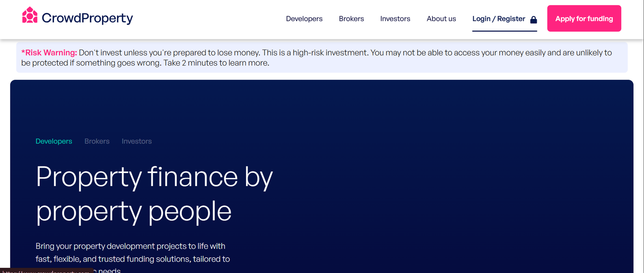Switch to the Investors hero tab

click(x=136, y=141)
